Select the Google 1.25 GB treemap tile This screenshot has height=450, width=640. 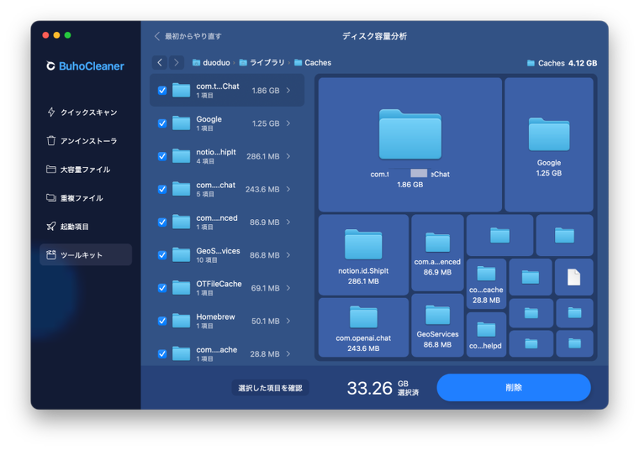click(x=549, y=145)
